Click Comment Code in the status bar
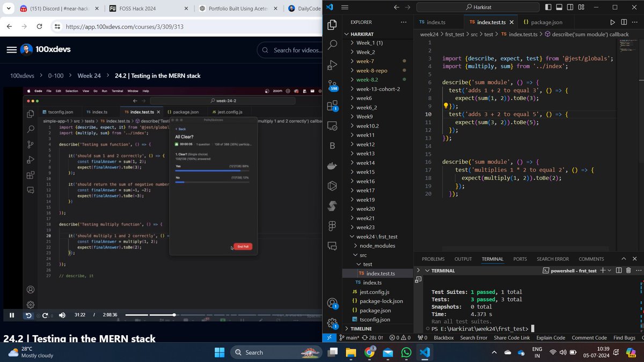The image size is (644, 362). (x=589, y=337)
